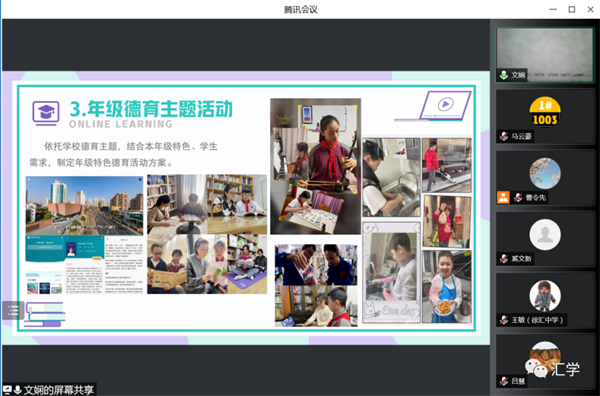Click the stacked books icon on slide
This screenshot has height=396, width=600.
coord(44,315)
